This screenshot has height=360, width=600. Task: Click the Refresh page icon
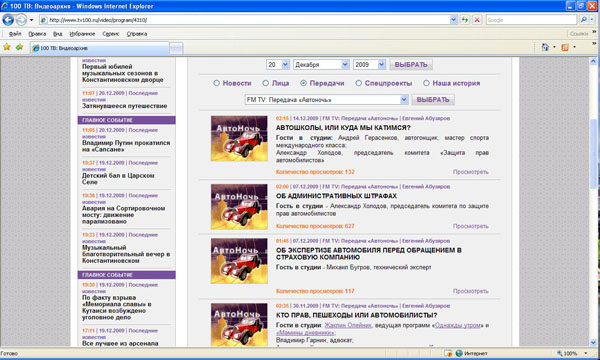tap(465, 20)
